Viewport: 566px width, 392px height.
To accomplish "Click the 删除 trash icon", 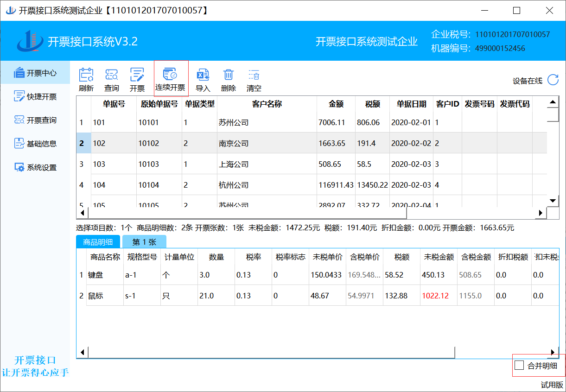I will [228, 75].
